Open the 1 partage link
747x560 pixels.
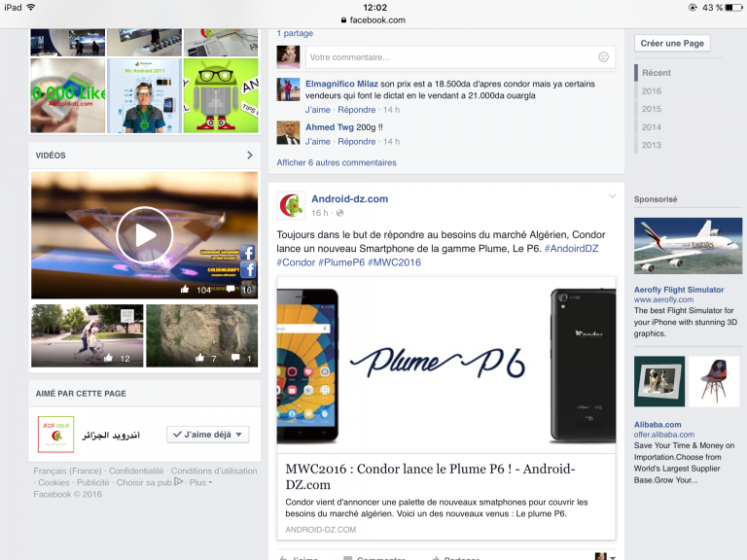pyautogui.click(x=295, y=33)
